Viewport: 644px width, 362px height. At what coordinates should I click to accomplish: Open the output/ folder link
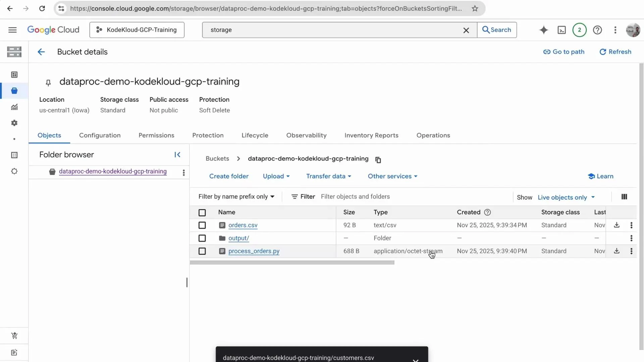[238, 238]
